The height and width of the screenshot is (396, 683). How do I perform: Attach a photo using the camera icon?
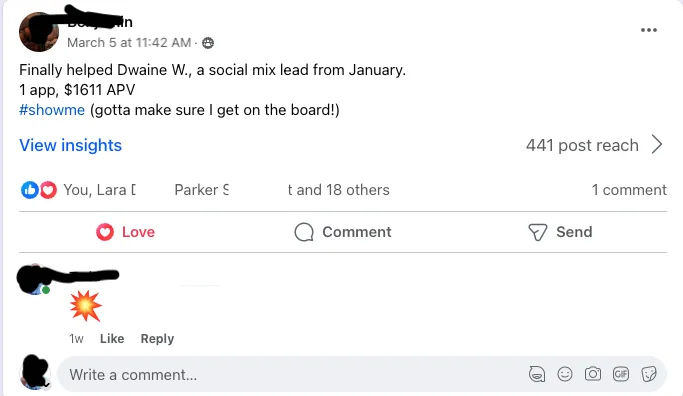click(592, 374)
